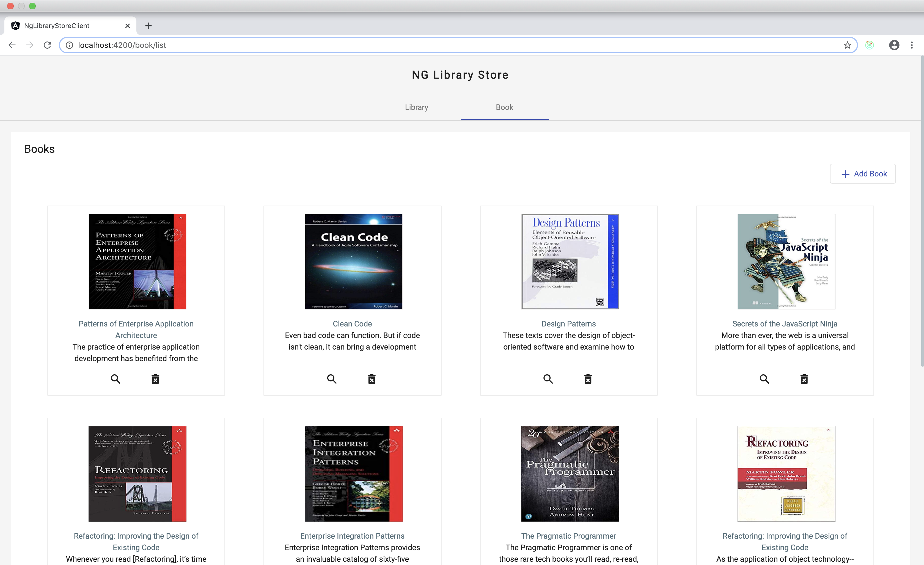924x565 pixels.
Task: Bookmark this page with the star icon
Action: (x=847, y=45)
